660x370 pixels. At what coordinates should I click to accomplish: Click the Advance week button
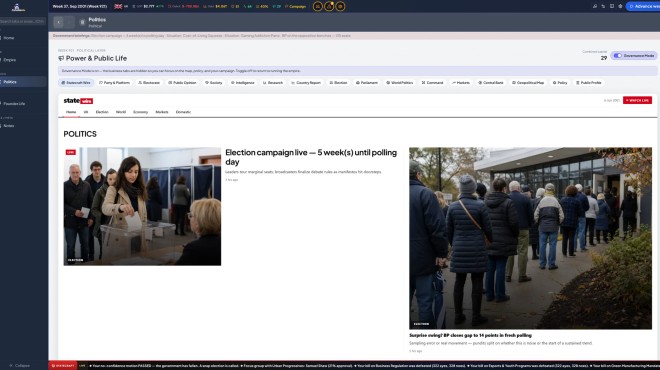pos(643,6)
